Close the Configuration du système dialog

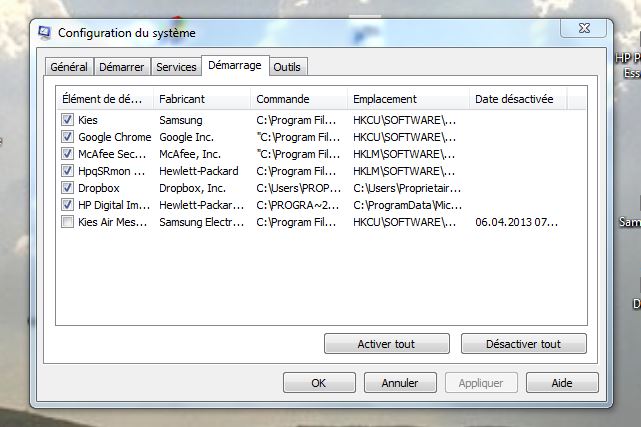point(584,28)
